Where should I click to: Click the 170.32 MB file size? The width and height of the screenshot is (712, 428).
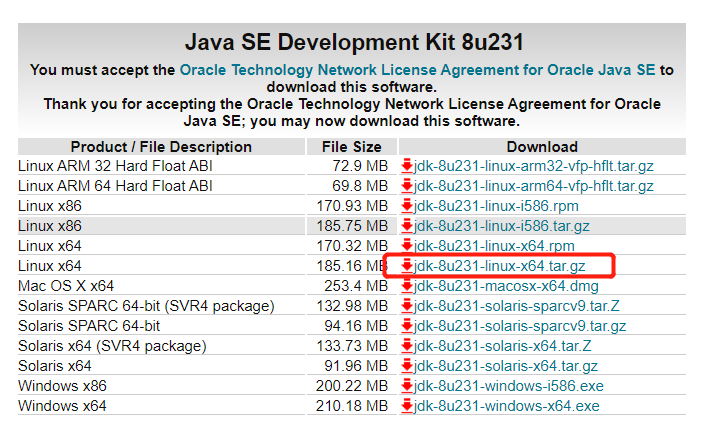pyautogui.click(x=352, y=246)
